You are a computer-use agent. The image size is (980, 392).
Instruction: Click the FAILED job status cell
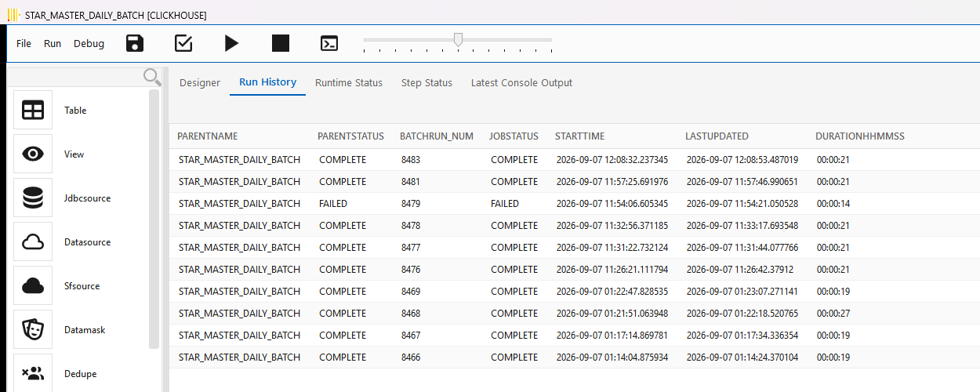click(x=505, y=204)
